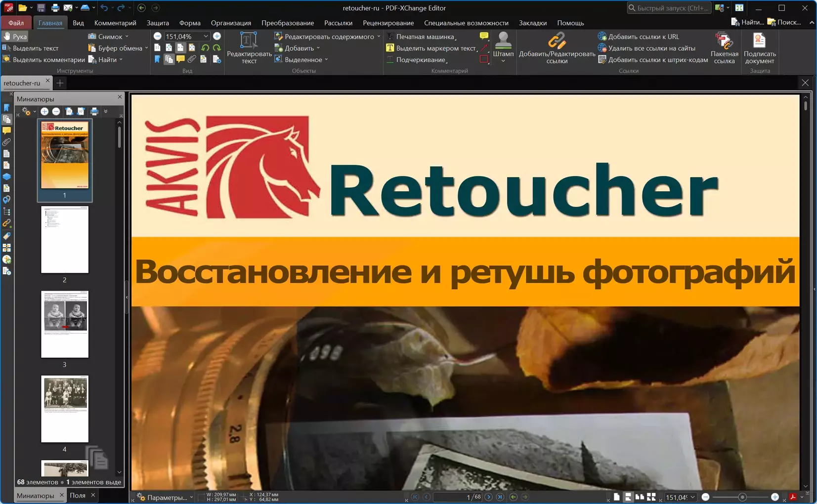This screenshot has height=504, width=817.
Task: Enable two-page facing layout in status bar
Action: pyautogui.click(x=640, y=497)
